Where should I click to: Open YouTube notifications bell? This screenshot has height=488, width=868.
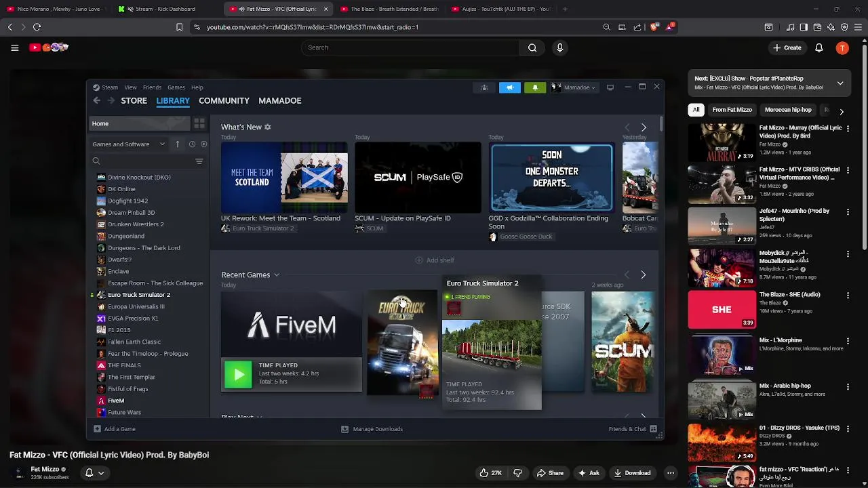pyautogui.click(x=819, y=47)
